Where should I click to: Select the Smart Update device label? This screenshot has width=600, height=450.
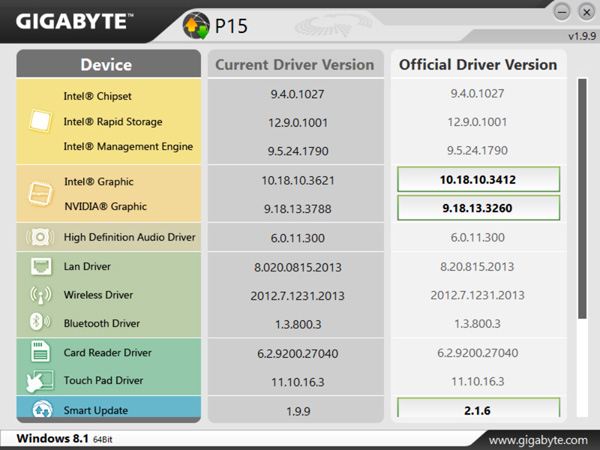coord(96,410)
